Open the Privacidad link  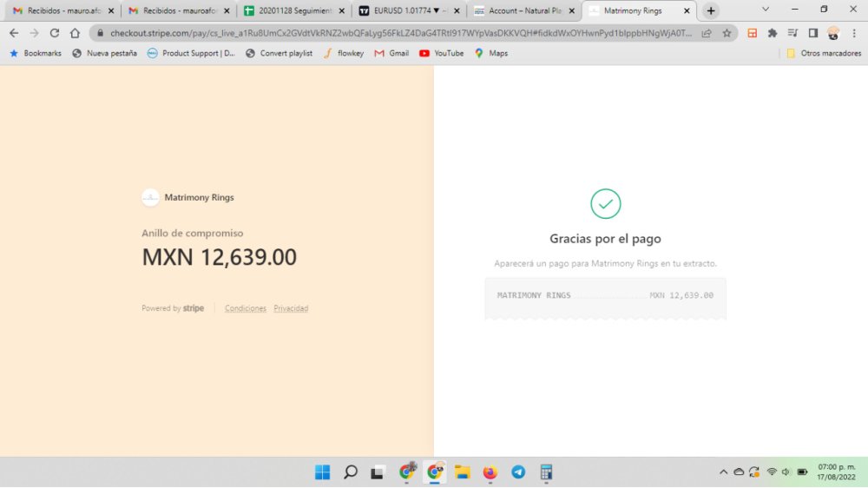(x=291, y=308)
